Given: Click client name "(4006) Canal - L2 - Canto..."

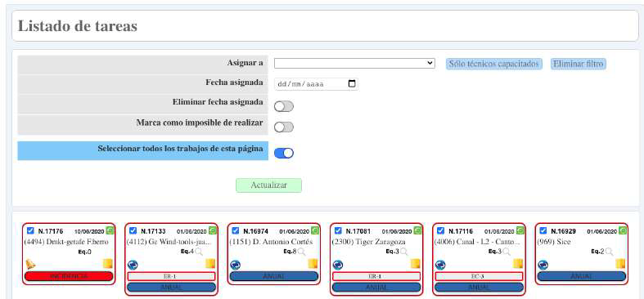Looking at the screenshot, I should 478,242.
